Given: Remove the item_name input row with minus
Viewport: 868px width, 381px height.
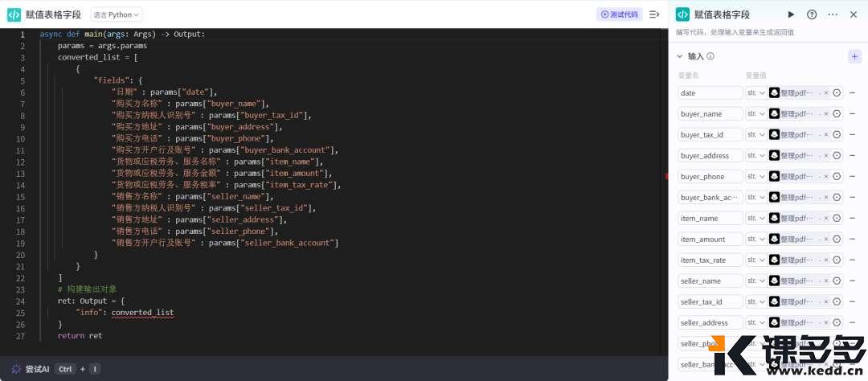Looking at the screenshot, I should [x=853, y=218].
